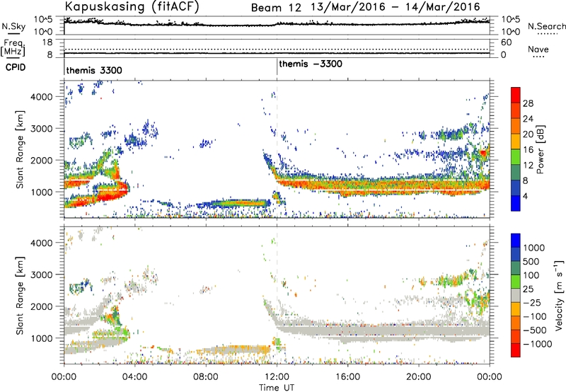The image size is (566, 392).
Task: Pick the red bottom velocity colorbar segment
Action: point(516,350)
